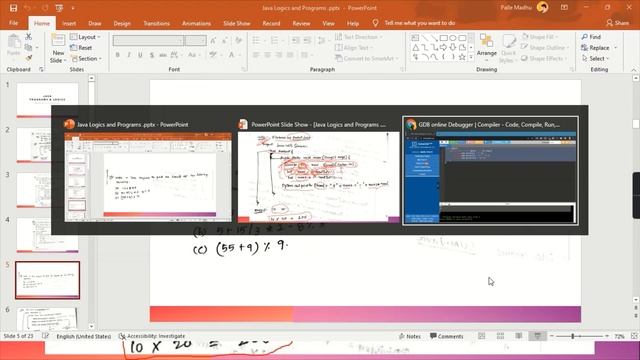Click the Share button
Screen dimensions: 640x360
618,23
